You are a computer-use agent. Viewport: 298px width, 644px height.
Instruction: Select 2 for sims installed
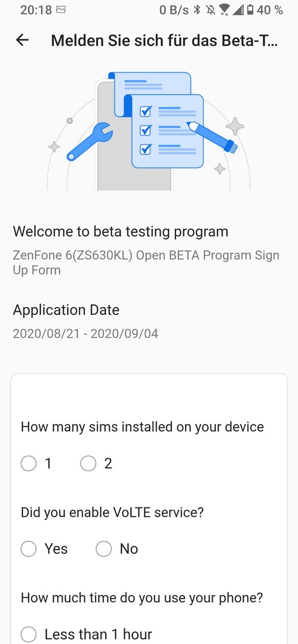(x=96, y=464)
